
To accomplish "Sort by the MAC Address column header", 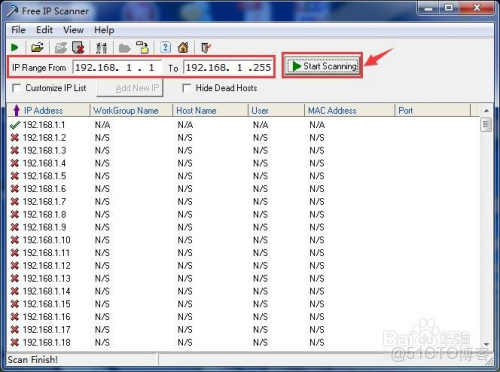I will tap(350, 110).
